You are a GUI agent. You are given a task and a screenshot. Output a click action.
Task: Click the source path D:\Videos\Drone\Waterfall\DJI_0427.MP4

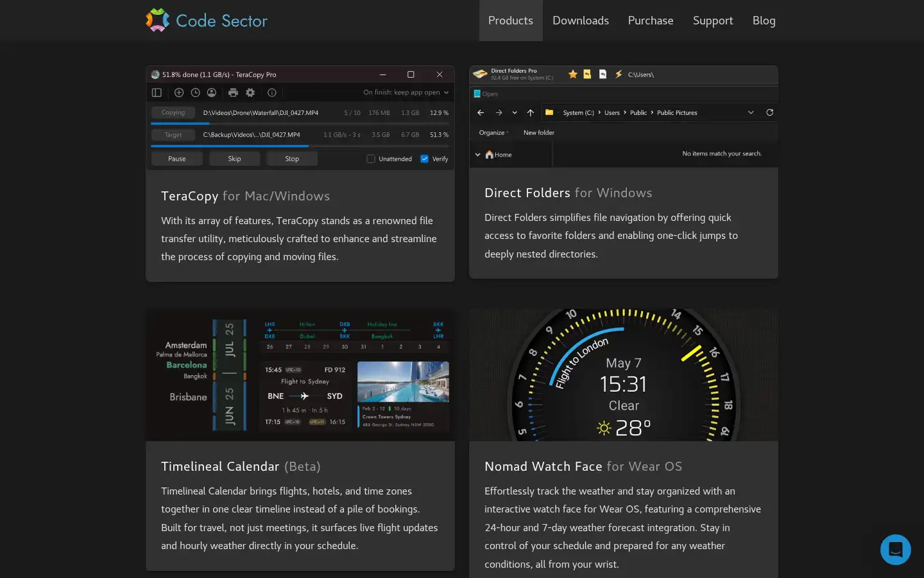pyautogui.click(x=261, y=113)
